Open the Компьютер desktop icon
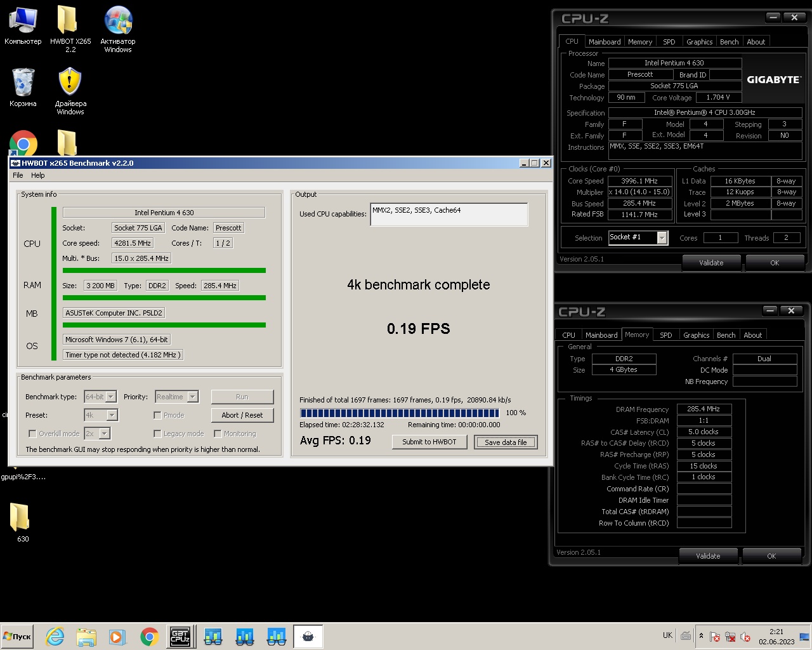Screen dimensions: 812x650 click(x=23, y=27)
